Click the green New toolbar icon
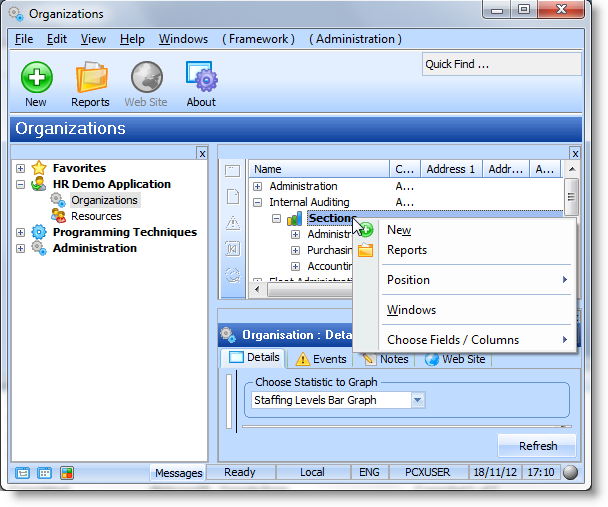This screenshot has width=608, height=507. click(x=36, y=77)
